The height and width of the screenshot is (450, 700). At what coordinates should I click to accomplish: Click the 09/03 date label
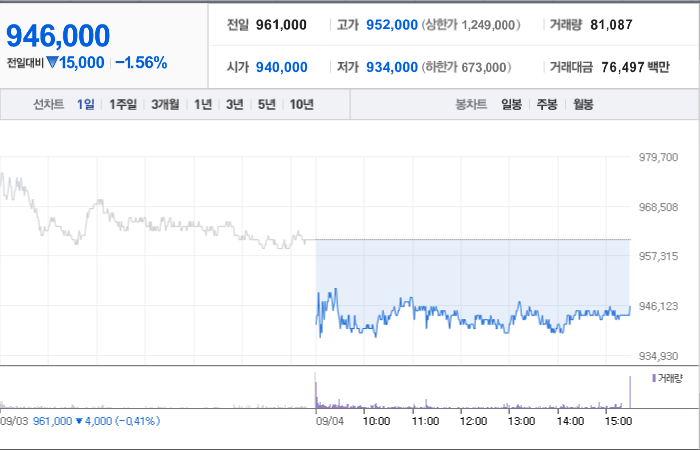(x=13, y=421)
